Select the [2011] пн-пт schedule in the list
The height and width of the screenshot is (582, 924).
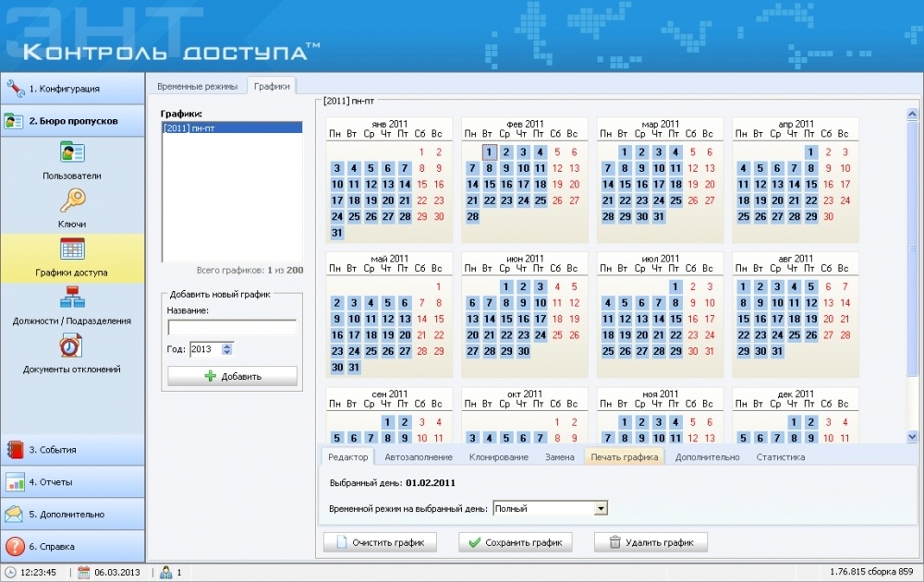point(232,127)
